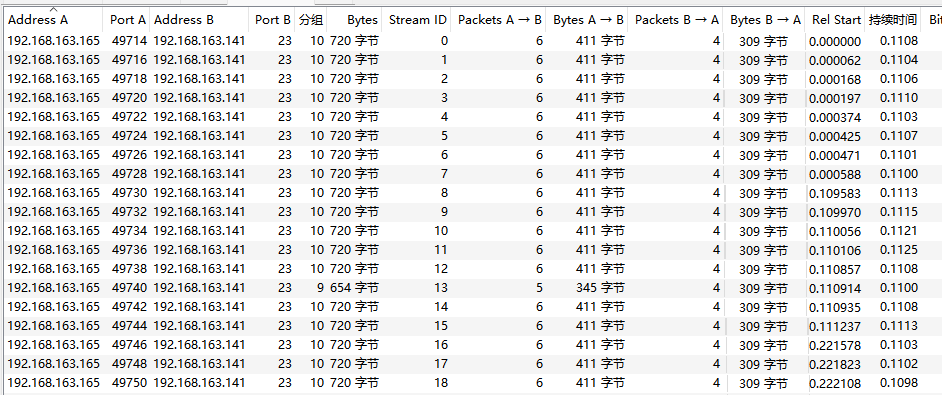Sort by Rel Start column
The width and height of the screenshot is (942, 395).
click(x=835, y=19)
